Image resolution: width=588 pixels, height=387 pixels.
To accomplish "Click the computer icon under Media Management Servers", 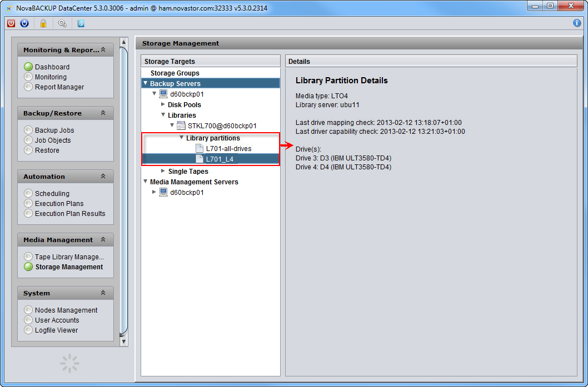I will point(163,192).
